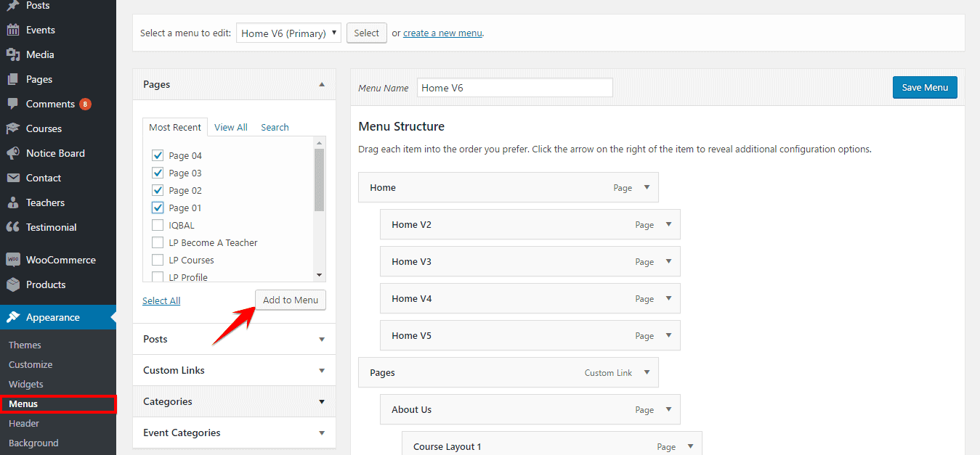
Task: Click the Courses graduation cap icon
Action: click(12, 128)
